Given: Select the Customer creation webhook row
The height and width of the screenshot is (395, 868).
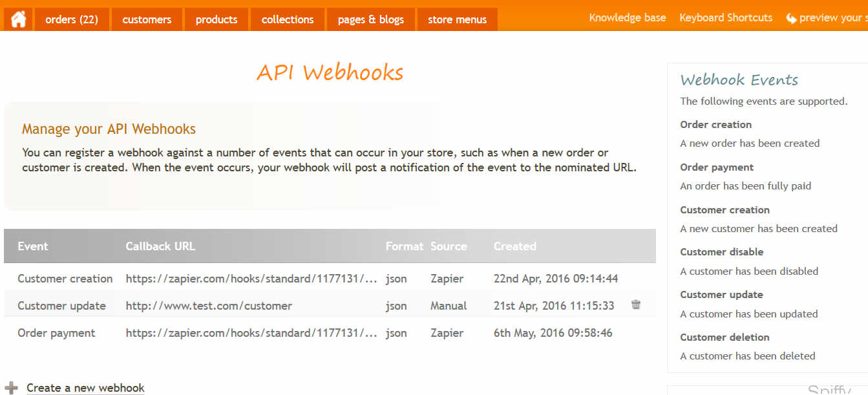Looking at the screenshot, I should tap(330, 279).
